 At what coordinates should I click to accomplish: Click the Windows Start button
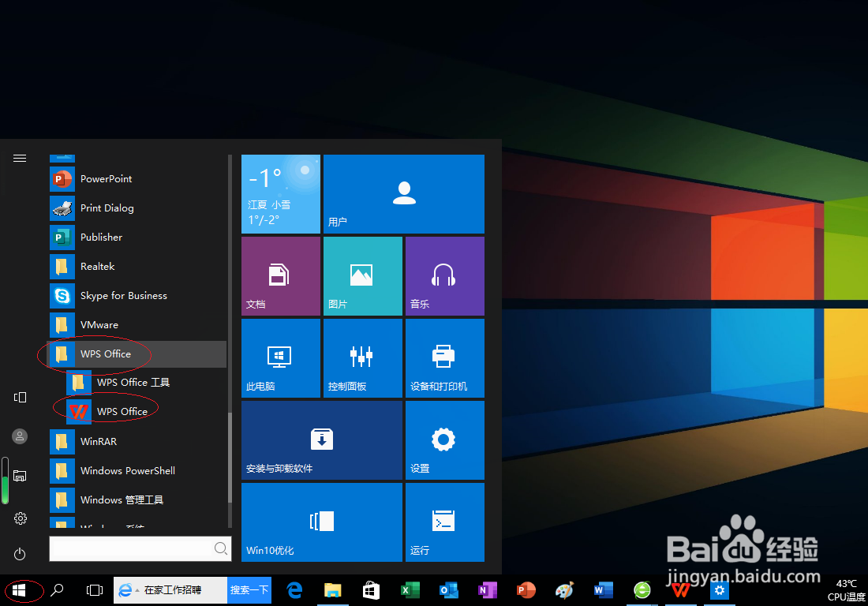tap(19, 590)
